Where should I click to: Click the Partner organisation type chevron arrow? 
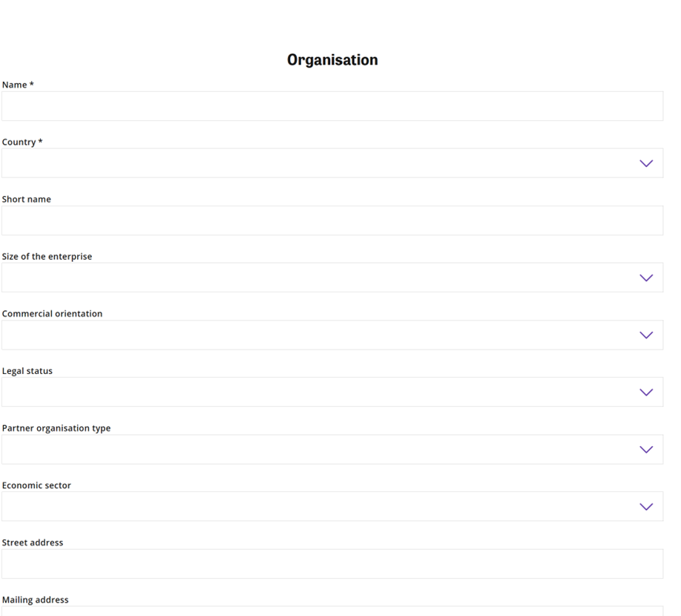[645, 449]
